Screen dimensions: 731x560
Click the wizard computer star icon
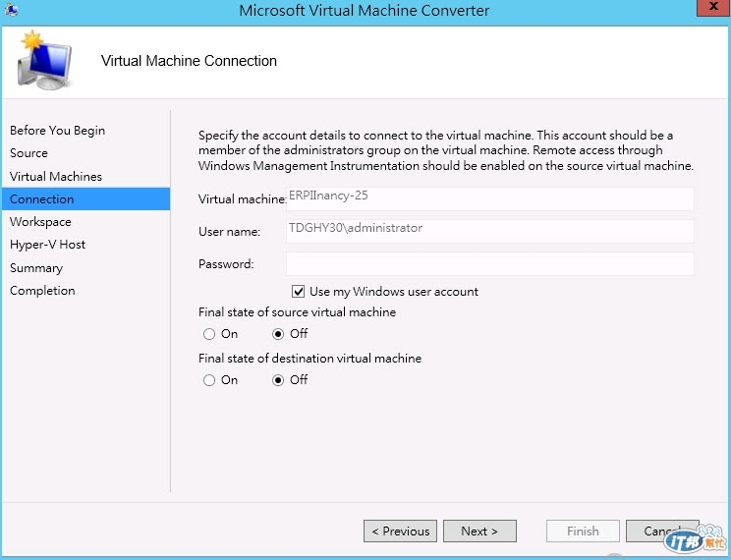[x=44, y=61]
